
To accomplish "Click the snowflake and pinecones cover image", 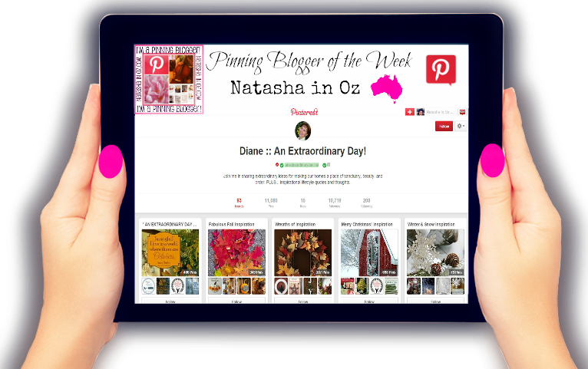I will [x=436, y=253].
